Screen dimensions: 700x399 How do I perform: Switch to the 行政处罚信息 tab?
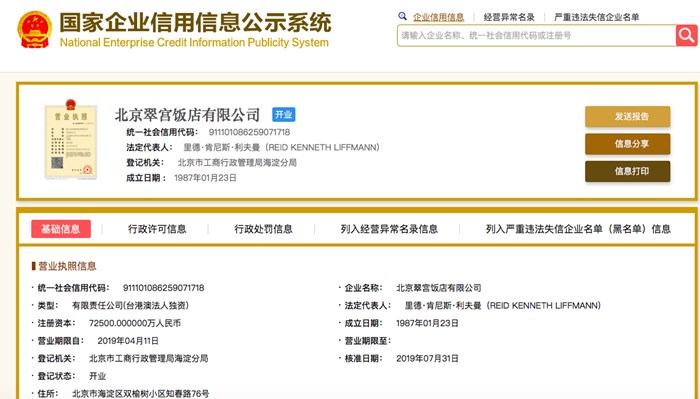(x=263, y=229)
